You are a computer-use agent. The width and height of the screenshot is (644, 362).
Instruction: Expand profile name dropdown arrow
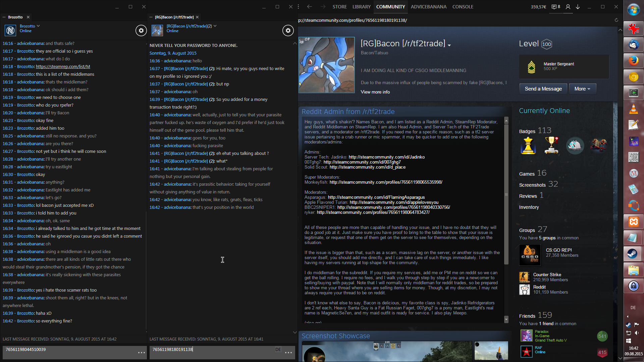coord(449,45)
